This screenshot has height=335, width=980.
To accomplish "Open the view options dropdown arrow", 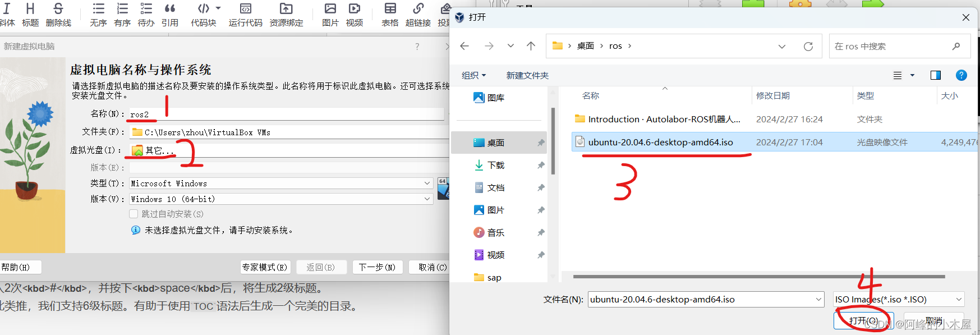I will point(912,75).
